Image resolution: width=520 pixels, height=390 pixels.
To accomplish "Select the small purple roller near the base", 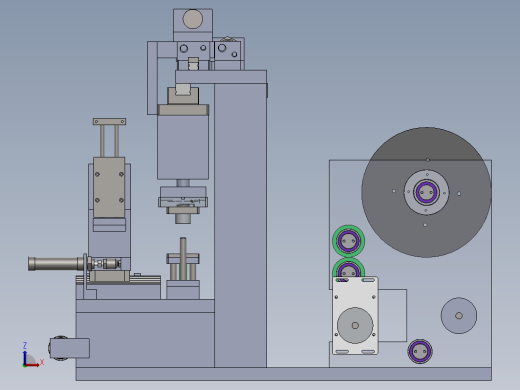I will coord(420,351).
